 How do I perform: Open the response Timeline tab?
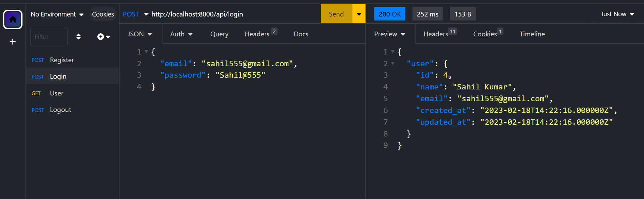coord(532,34)
